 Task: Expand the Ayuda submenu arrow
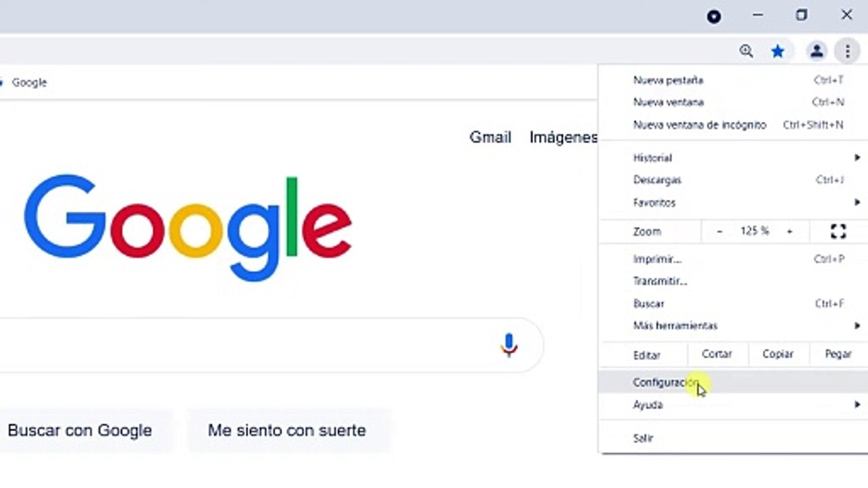pos(857,405)
